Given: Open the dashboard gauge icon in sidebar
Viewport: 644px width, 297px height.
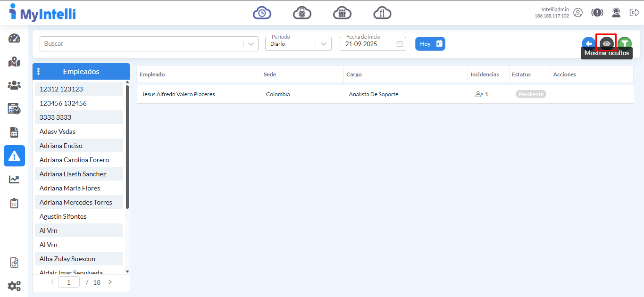Looking at the screenshot, I should [x=14, y=39].
